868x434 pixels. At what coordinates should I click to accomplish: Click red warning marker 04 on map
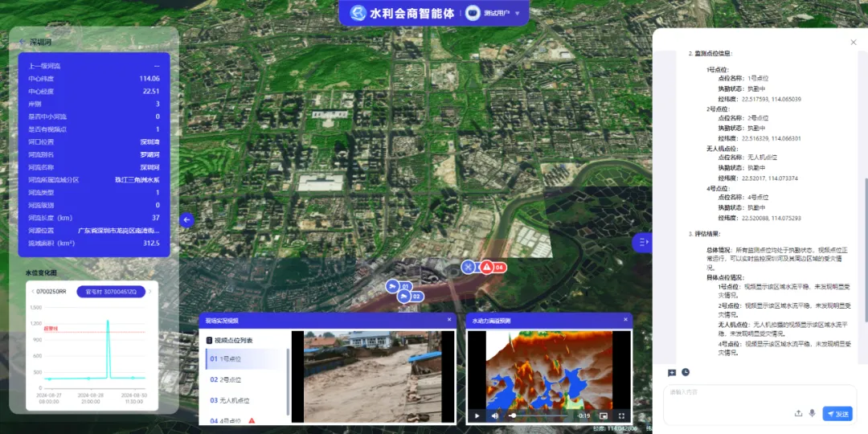pos(487,267)
